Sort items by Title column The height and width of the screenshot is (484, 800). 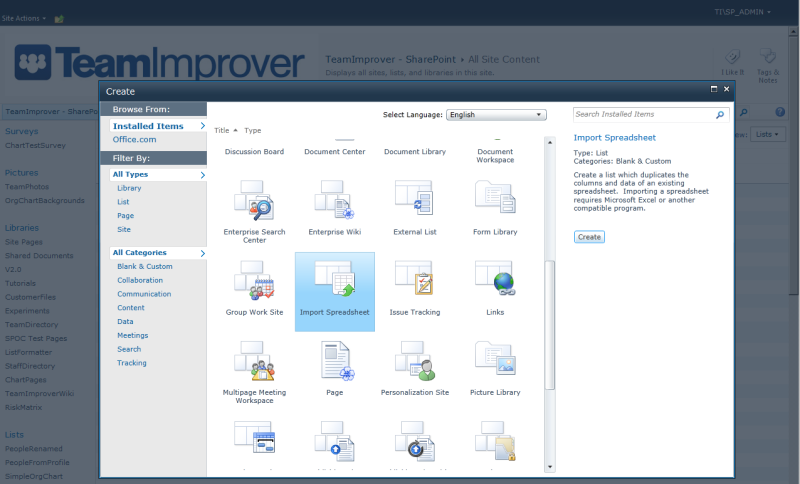(226, 131)
